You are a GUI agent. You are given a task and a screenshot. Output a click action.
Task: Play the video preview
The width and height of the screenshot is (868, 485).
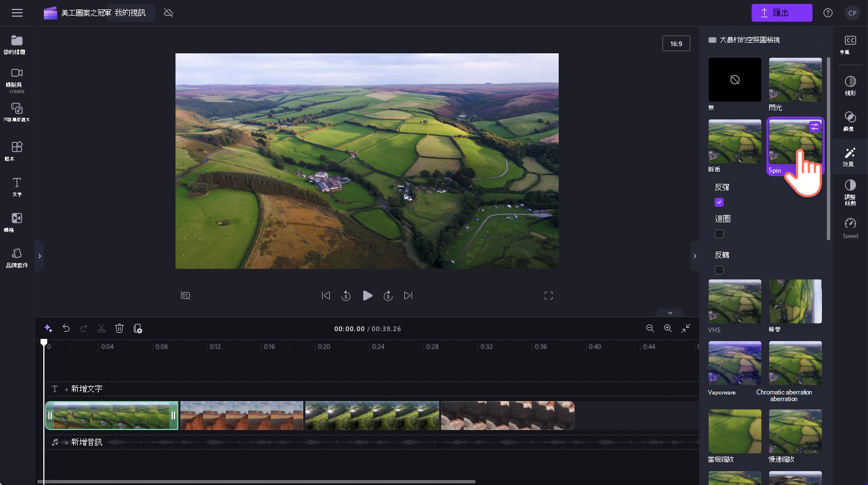tap(367, 296)
